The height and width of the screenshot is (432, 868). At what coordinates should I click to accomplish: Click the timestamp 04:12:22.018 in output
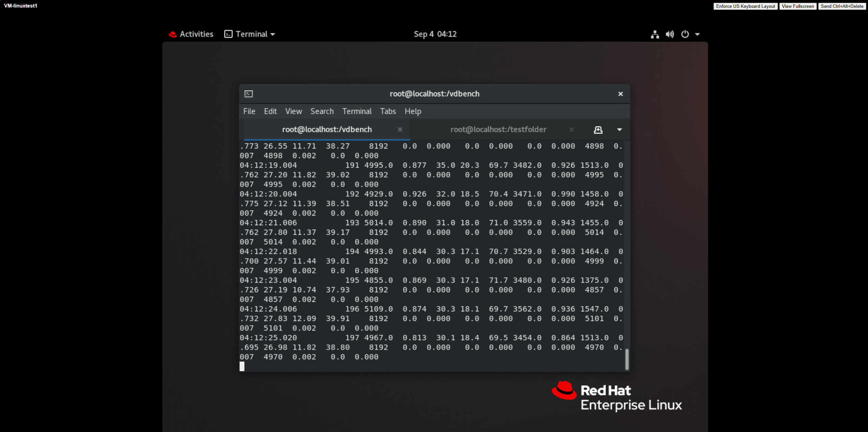tap(268, 251)
